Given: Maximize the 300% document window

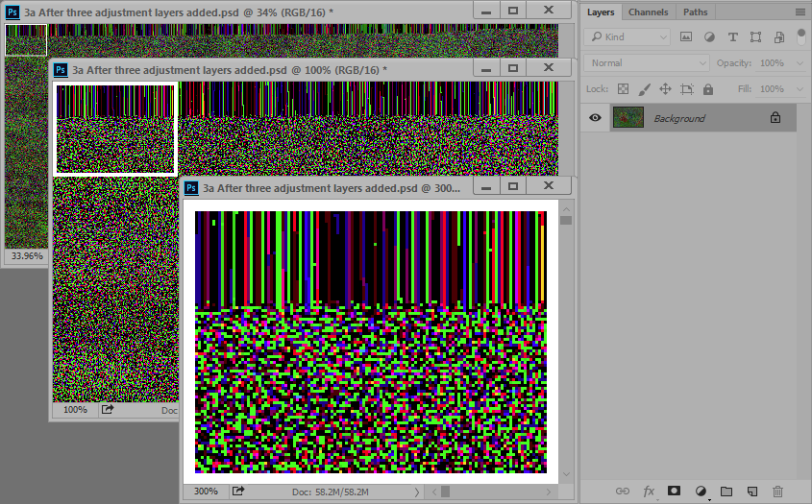Looking at the screenshot, I should 513,186.
